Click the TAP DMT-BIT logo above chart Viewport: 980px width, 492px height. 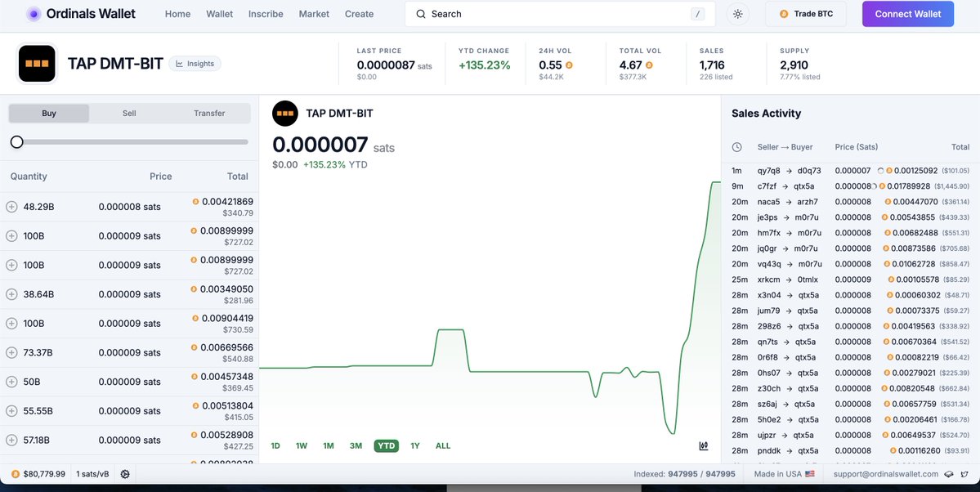pyautogui.click(x=285, y=113)
